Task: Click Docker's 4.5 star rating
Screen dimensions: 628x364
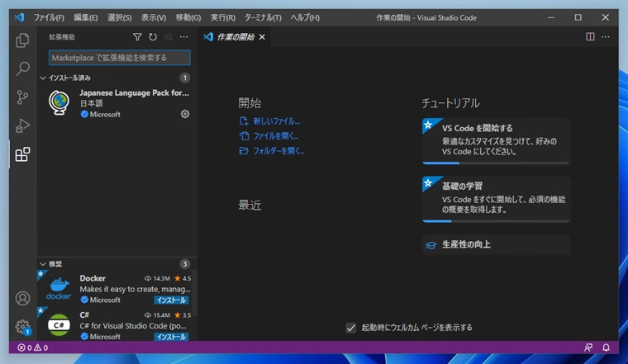Action: coord(183,278)
